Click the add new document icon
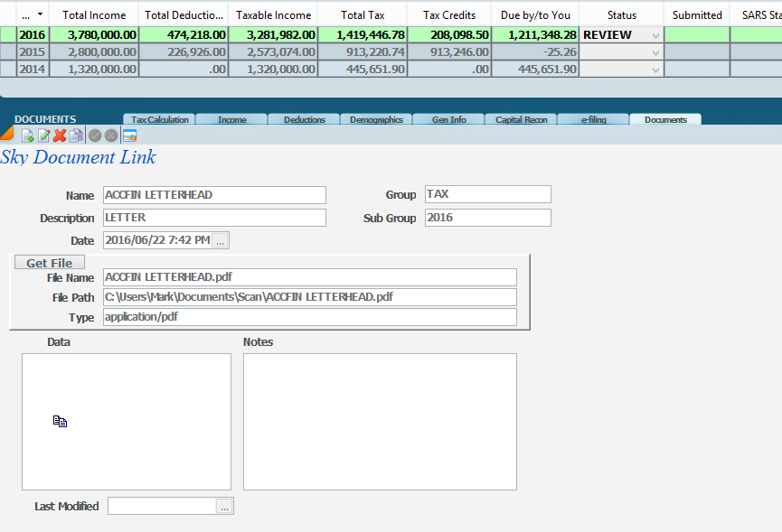Viewport: 782px width, 532px height. (x=27, y=135)
